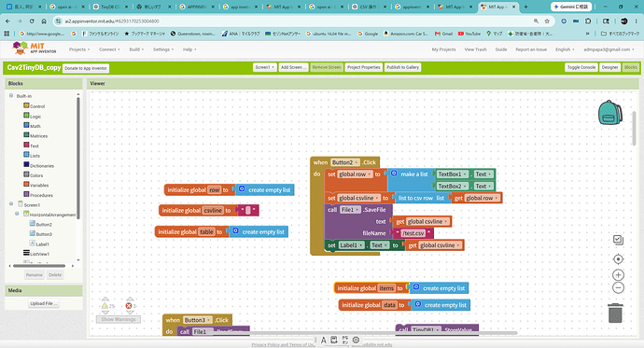Click the browser address bar URL
The width and height of the screenshot is (644, 348).
point(112,21)
